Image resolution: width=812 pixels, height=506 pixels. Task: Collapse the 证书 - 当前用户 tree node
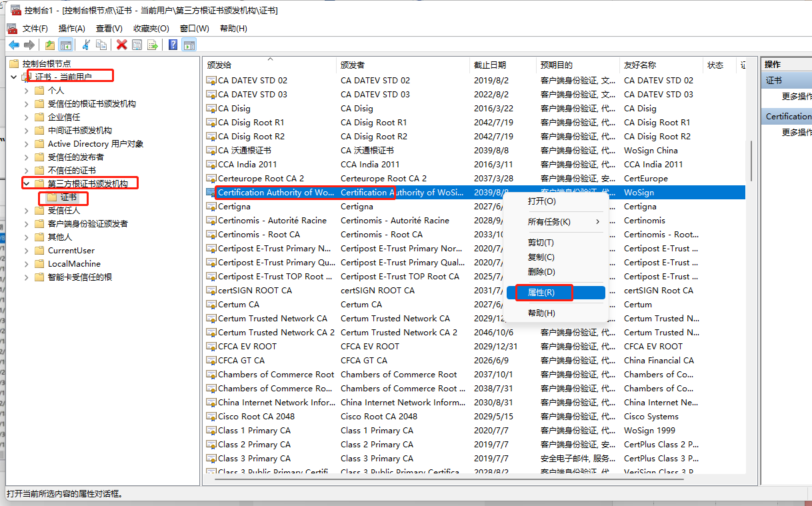(x=14, y=77)
